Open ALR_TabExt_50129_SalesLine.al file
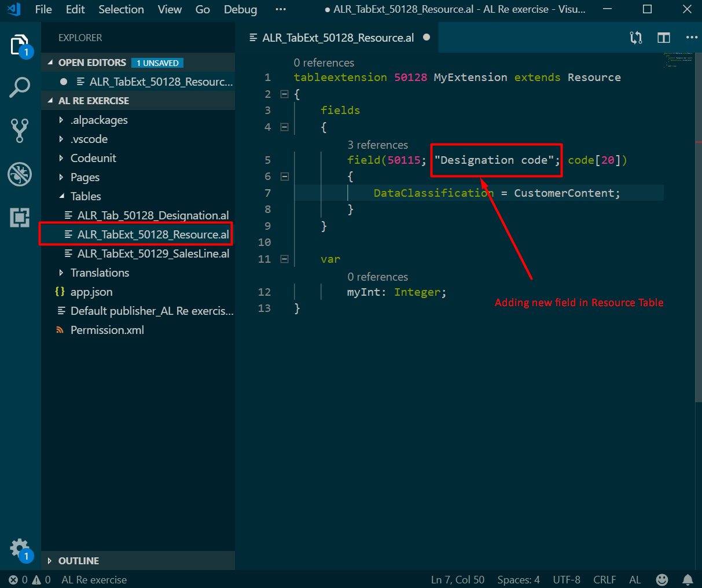Viewport: 702px width, 588px height. click(x=153, y=253)
